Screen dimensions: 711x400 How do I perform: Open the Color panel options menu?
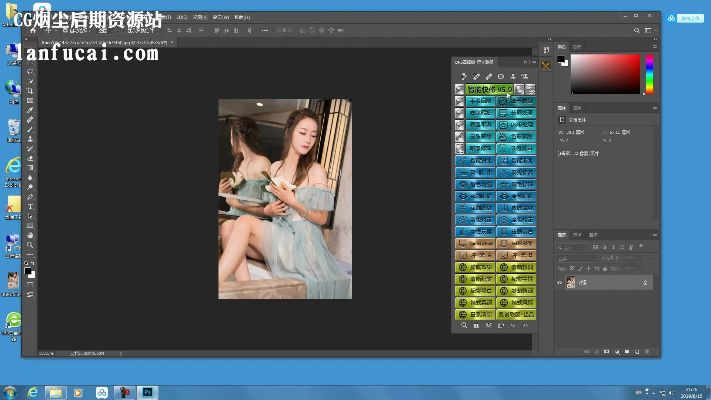coord(653,46)
